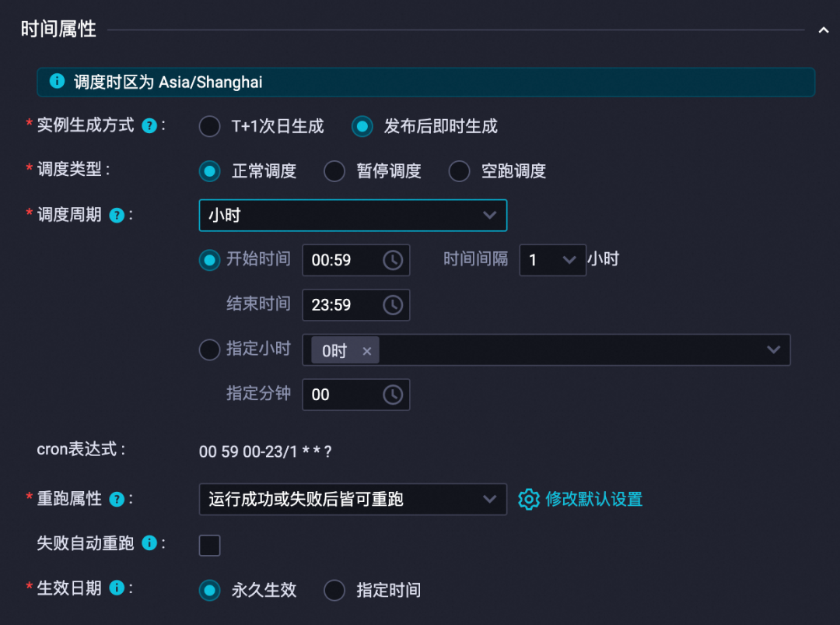Select 指定时间 for 生效日期
The width and height of the screenshot is (840, 625).
click(334, 590)
